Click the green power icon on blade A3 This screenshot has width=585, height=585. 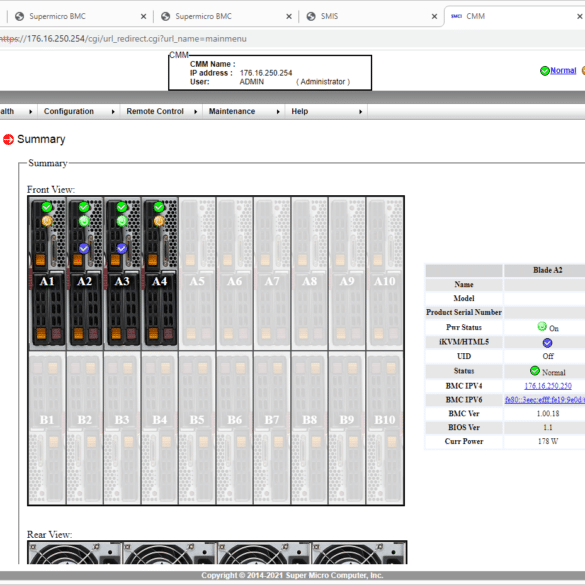[122, 221]
